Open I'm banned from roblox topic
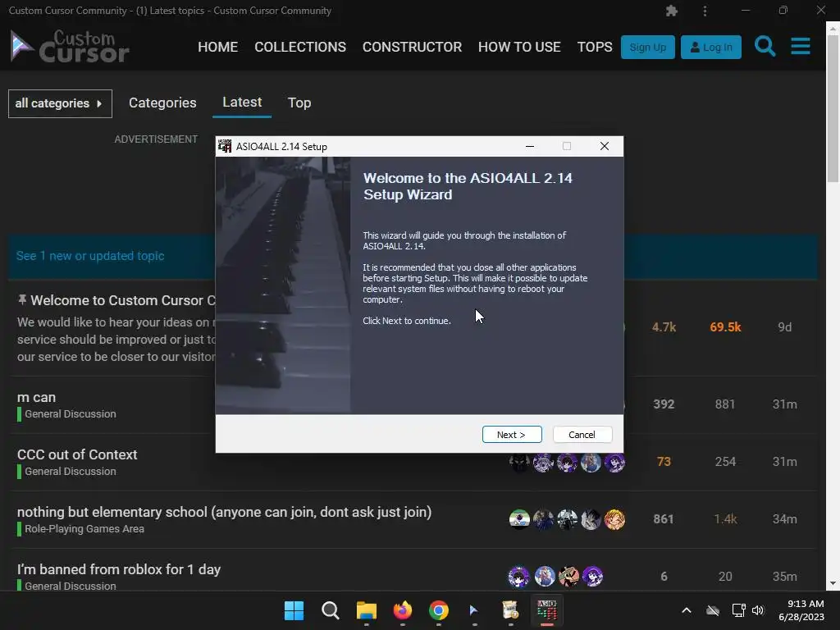This screenshot has width=840, height=630. click(x=119, y=569)
